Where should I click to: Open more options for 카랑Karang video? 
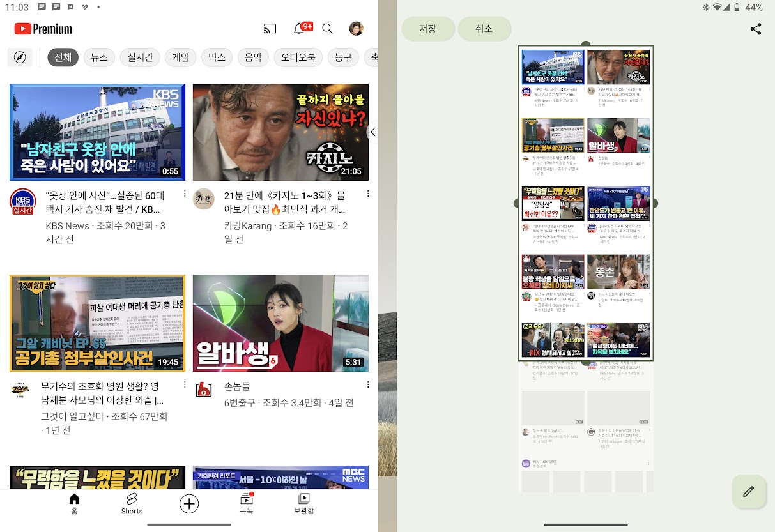tap(368, 194)
